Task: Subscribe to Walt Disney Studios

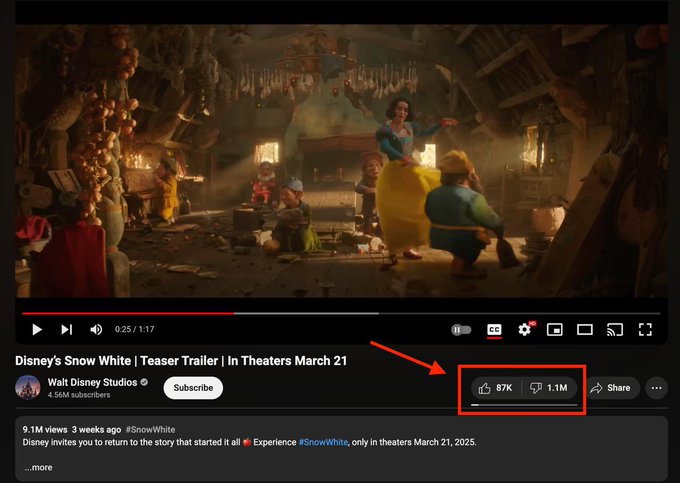Action: coord(193,388)
